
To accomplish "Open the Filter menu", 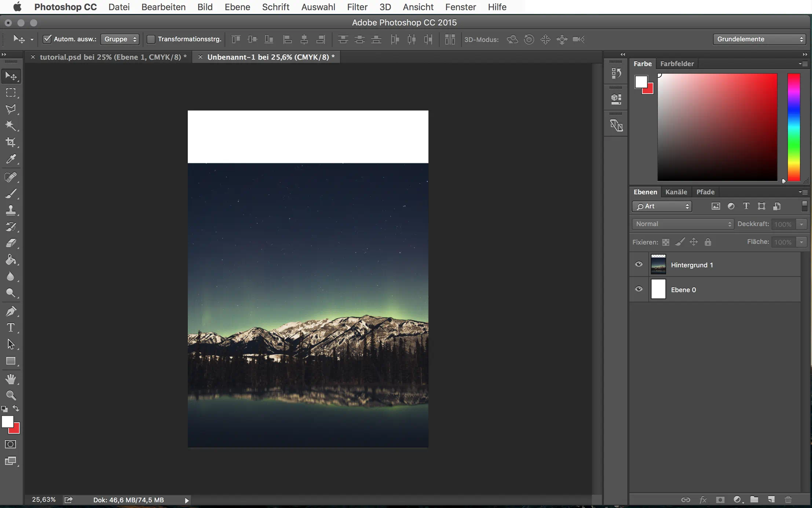I will (357, 7).
